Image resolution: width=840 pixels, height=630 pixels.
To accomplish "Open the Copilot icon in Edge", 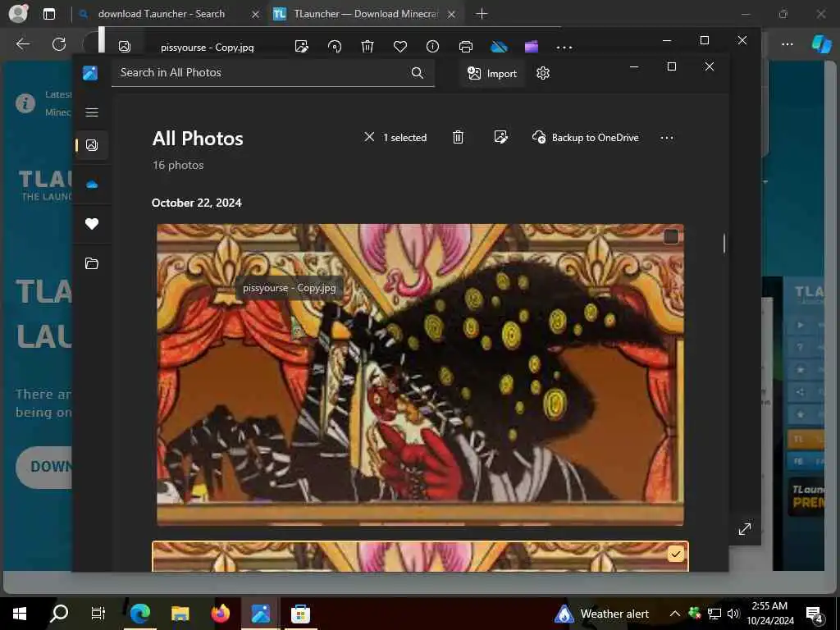I will (x=822, y=44).
